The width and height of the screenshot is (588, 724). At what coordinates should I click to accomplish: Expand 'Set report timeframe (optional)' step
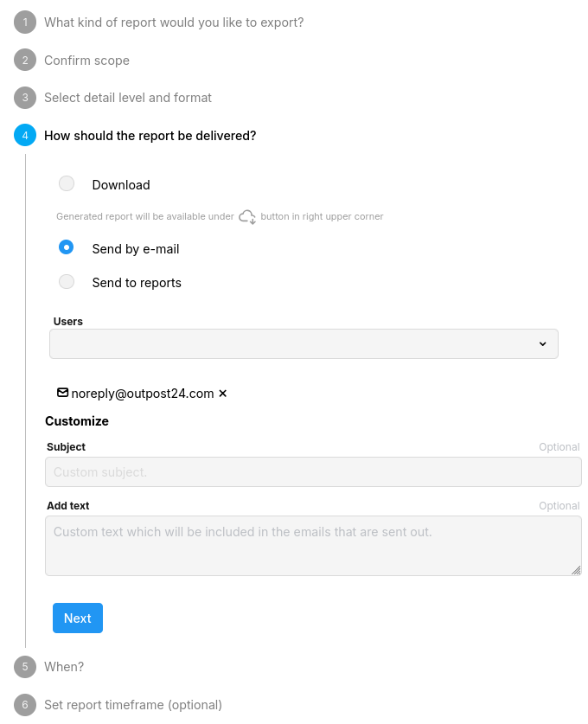click(133, 705)
